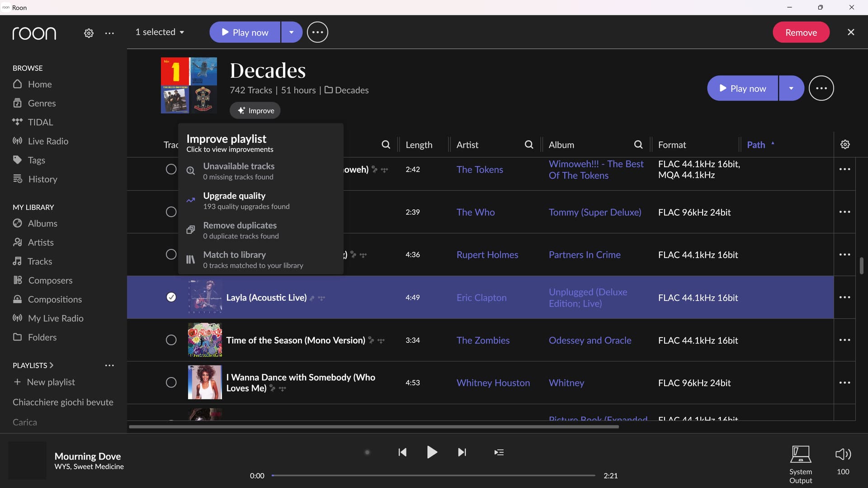Screen dimensions: 868x488
Task: Sort by Path column header
Action: click(x=756, y=145)
